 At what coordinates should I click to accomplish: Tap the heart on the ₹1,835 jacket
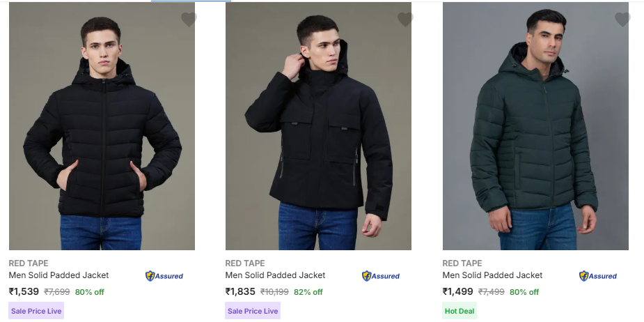pos(405,20)
